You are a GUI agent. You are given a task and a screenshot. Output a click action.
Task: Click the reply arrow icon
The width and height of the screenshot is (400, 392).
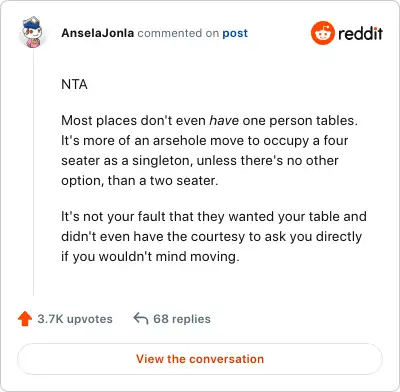coord(141,319)
